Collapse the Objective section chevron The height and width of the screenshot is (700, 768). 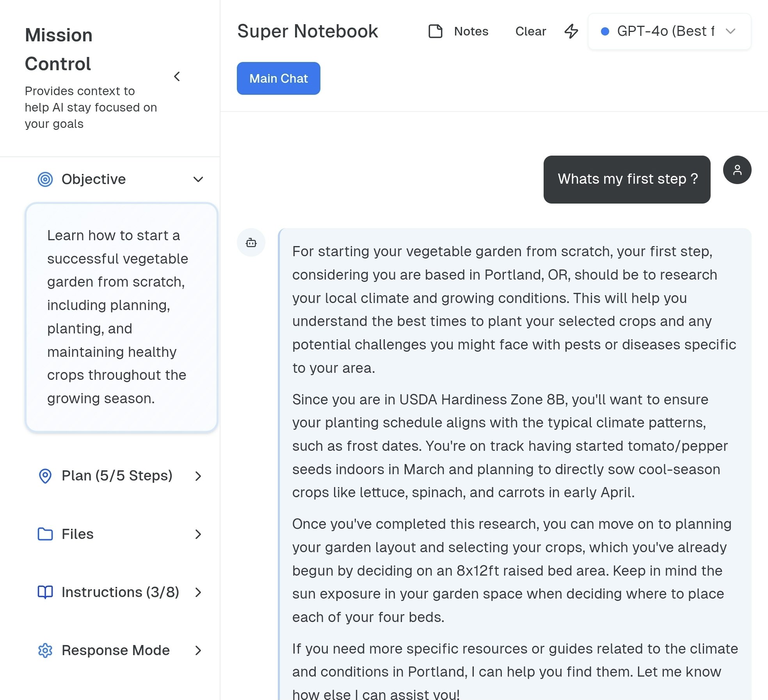198,179
